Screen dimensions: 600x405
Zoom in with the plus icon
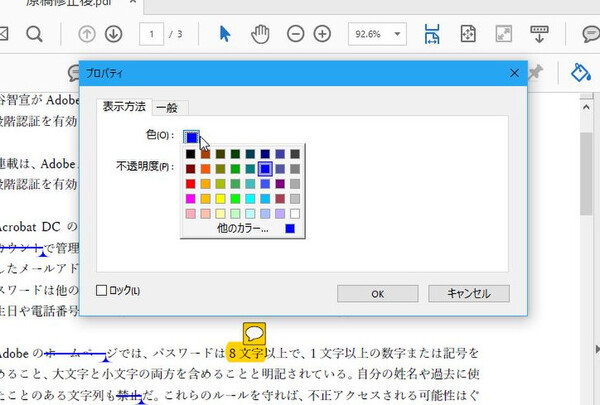[x=322, y=34]
